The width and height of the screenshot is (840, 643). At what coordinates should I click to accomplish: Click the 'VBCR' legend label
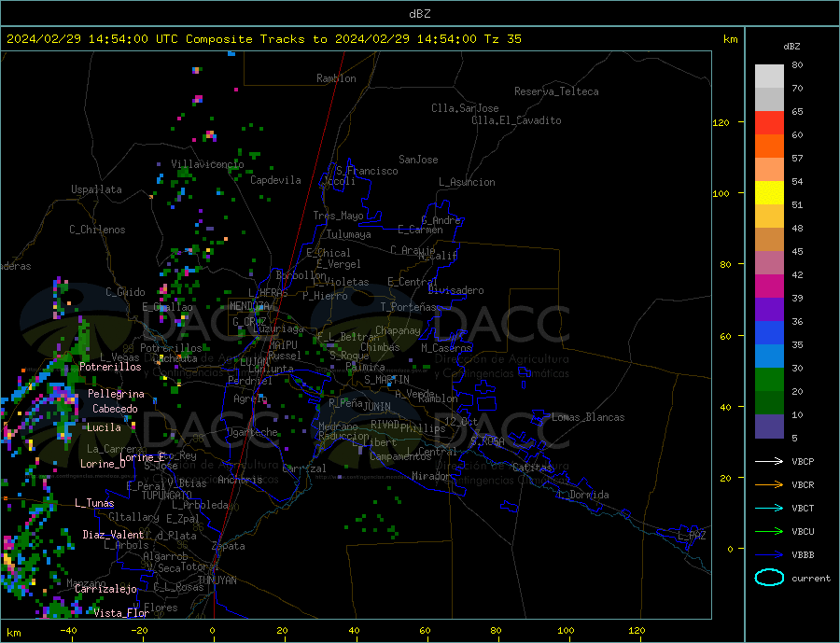click(803, 485)
